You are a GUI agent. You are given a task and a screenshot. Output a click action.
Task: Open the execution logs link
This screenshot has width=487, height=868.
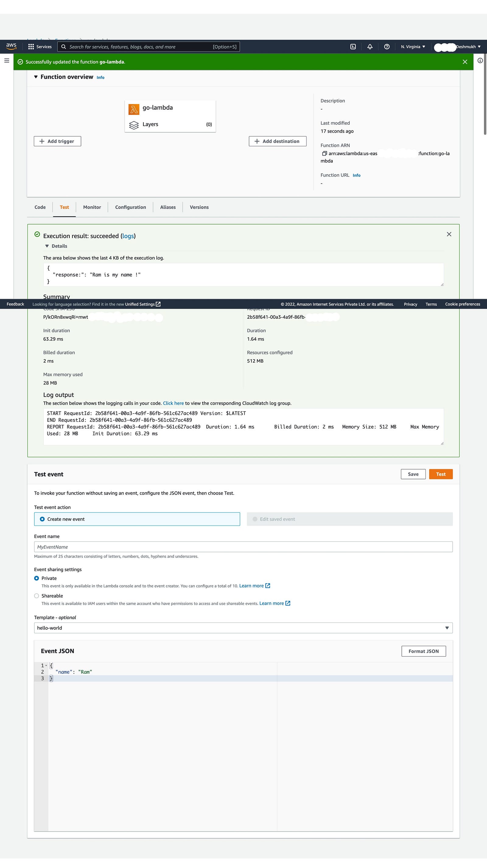tap(128, 236)
